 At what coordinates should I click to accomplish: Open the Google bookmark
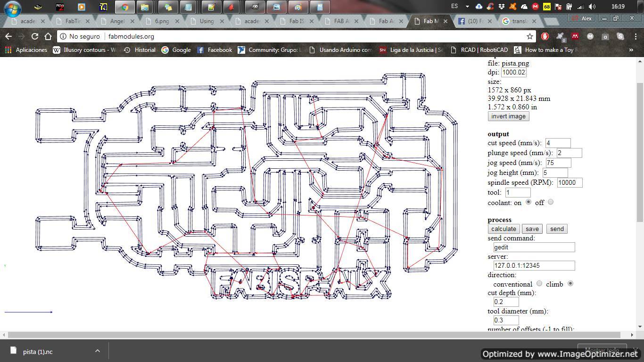(x=176, y=49)
